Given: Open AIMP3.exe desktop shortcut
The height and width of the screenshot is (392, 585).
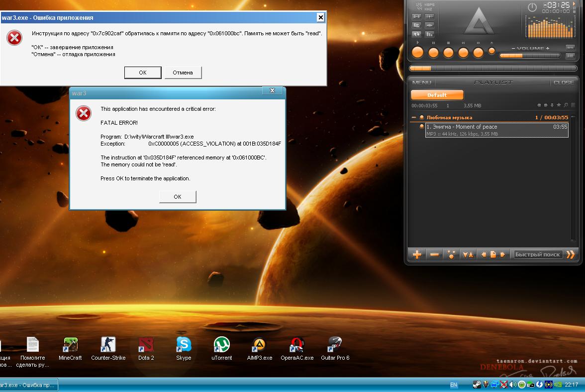Looking at the screenshot, I should 260,349.
